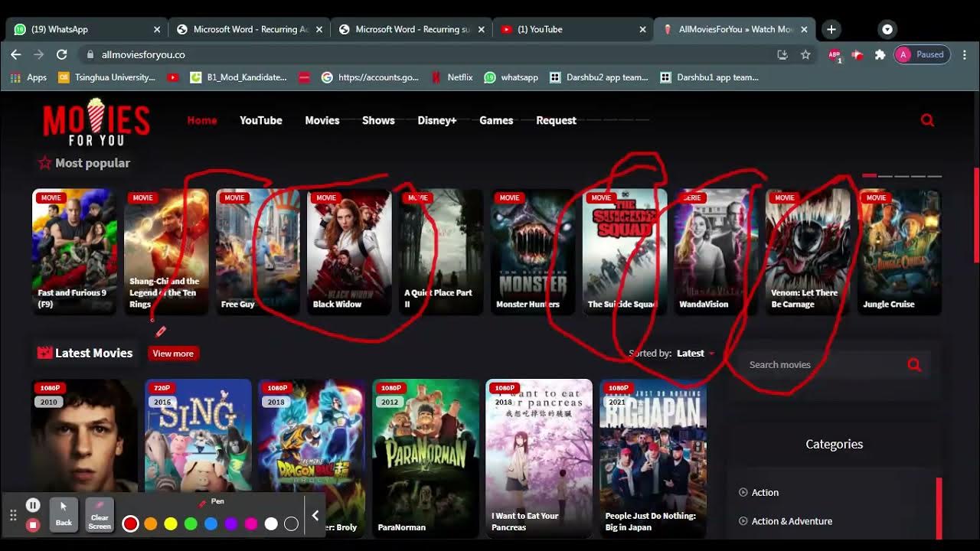The width and height of the screenshot is (980, 551).
Task: Close the AllMoviesForYou tab
Action: coord(804,29)
